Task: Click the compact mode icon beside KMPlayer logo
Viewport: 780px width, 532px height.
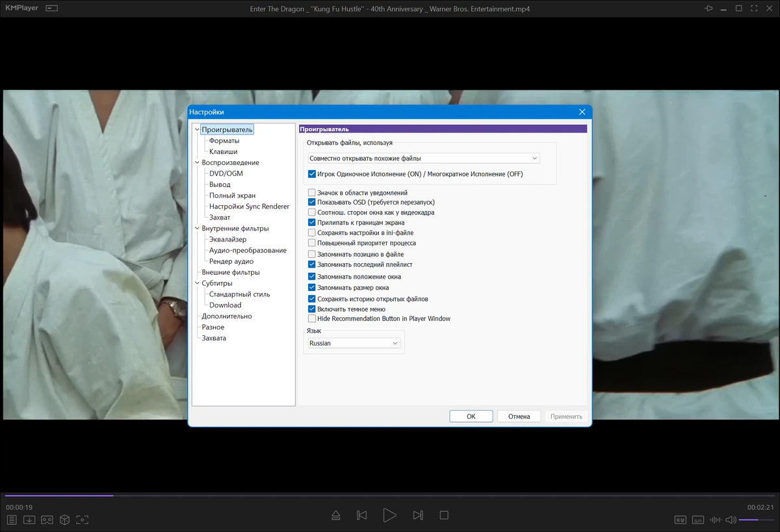Action: click(x=52, y=8)
